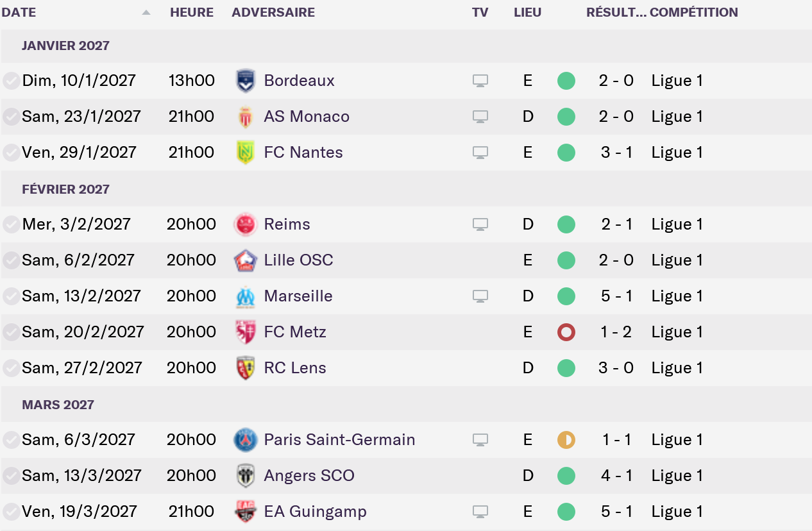Collapse the Février 2027 month group

pyautogui.click(x=65, y=189)
